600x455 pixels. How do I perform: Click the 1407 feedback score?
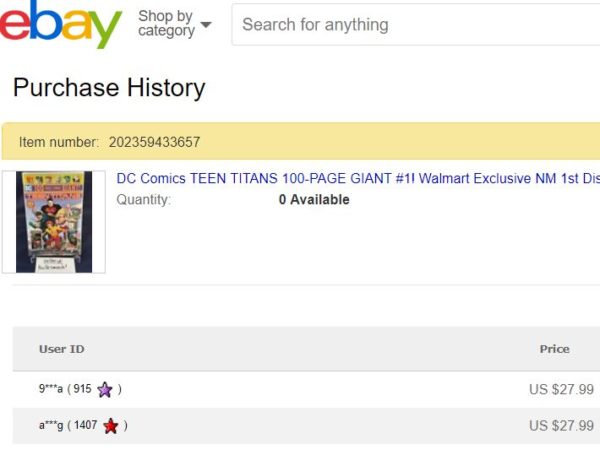[85, 425]
